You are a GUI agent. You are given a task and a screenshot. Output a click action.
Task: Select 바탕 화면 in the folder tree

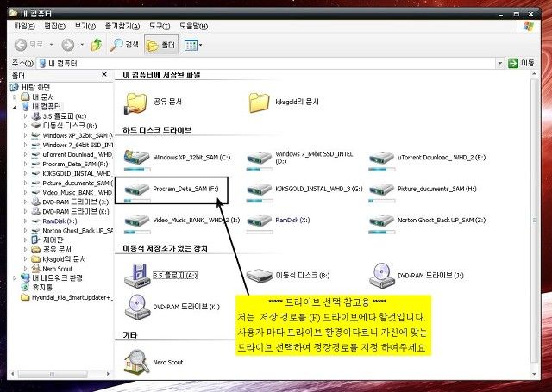click(35, 87)
